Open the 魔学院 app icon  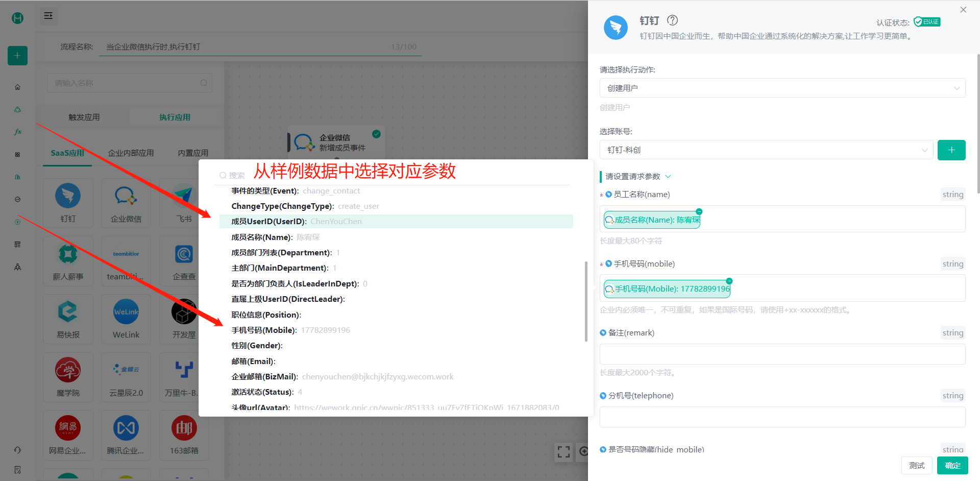coord(68,370)
